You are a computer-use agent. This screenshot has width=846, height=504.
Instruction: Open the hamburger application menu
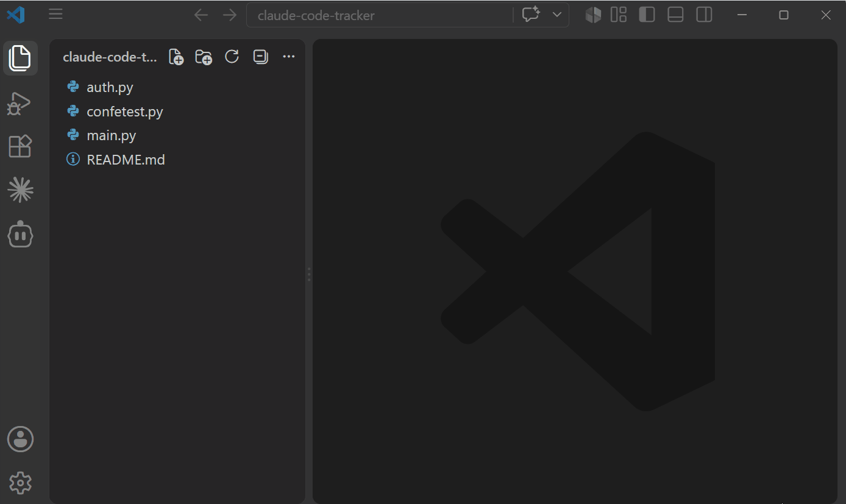[x=55, y=15]
